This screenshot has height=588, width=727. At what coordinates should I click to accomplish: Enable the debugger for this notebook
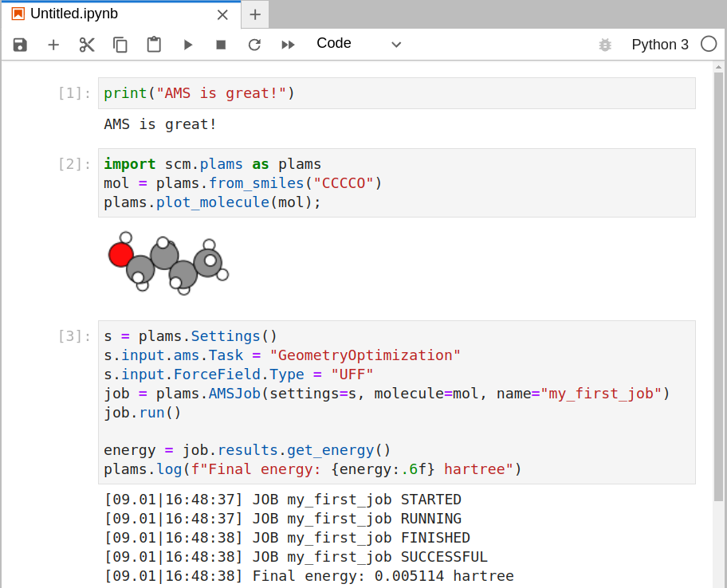coord(605,45)
